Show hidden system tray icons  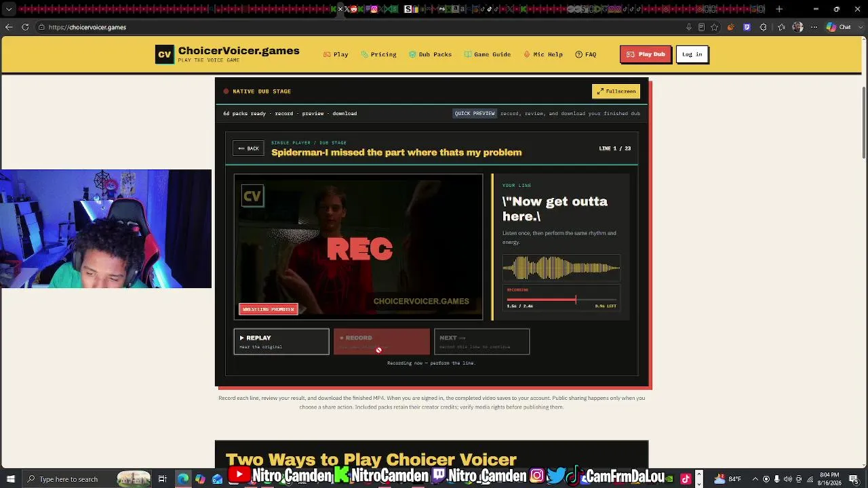point(756,479)
